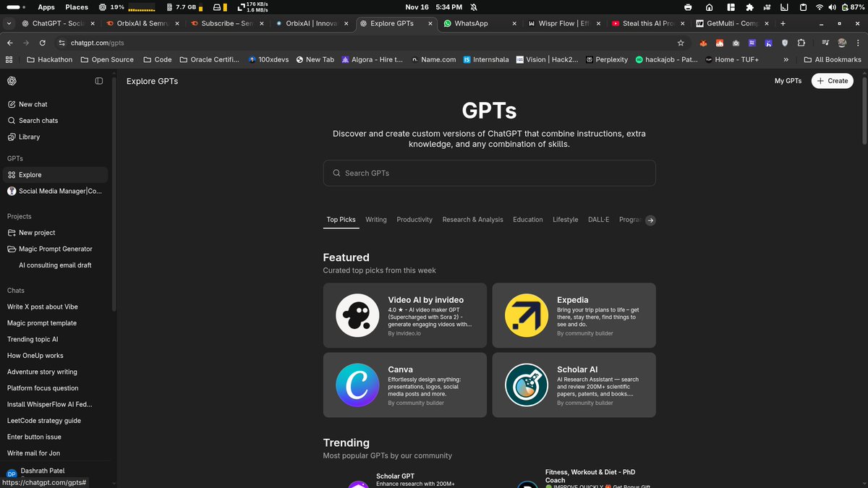
Task: Open the Open Source bookmarks folder
Action: pyautogui.click(x=106, y=59)
